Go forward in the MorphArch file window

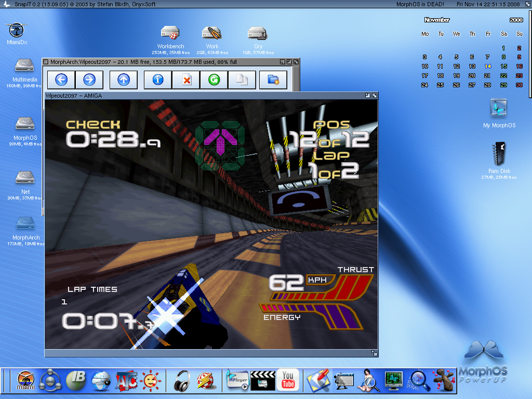click(89, 79)
